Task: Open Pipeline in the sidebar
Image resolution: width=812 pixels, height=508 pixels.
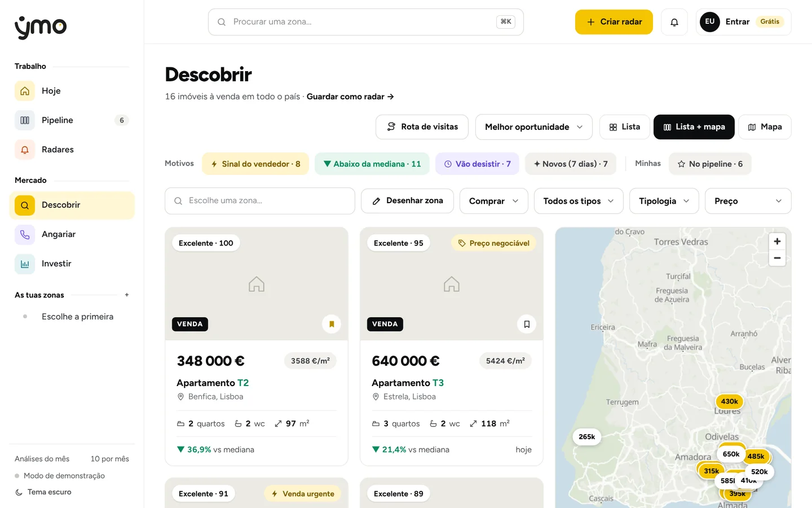Action: click(x=72, y=120)
